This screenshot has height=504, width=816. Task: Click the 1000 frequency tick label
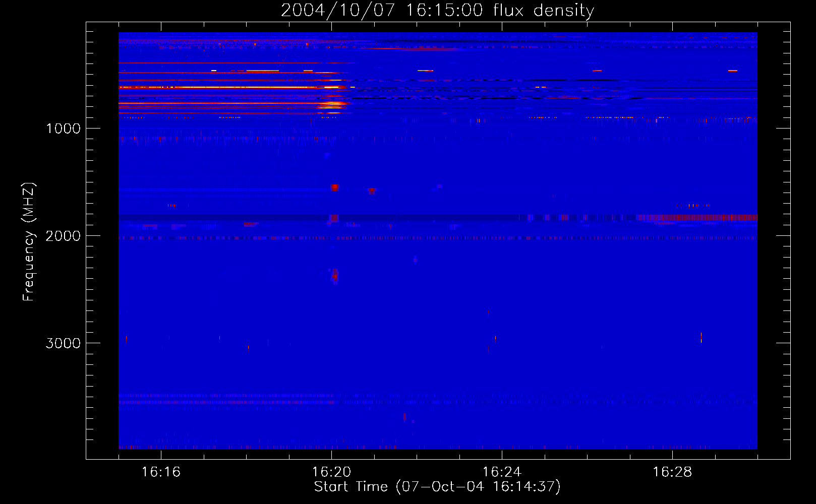point(63,129)
